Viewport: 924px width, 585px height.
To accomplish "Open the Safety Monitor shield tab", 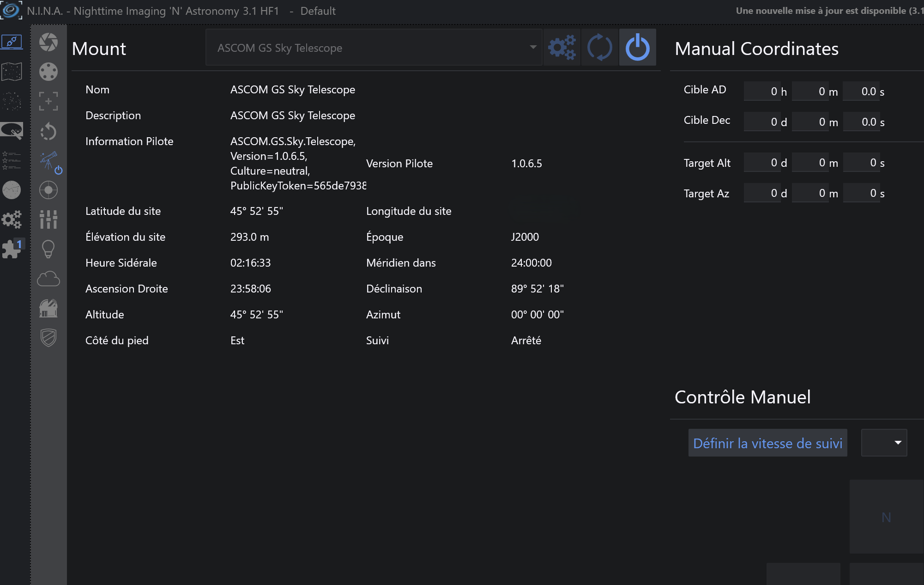I will (48, 338).
